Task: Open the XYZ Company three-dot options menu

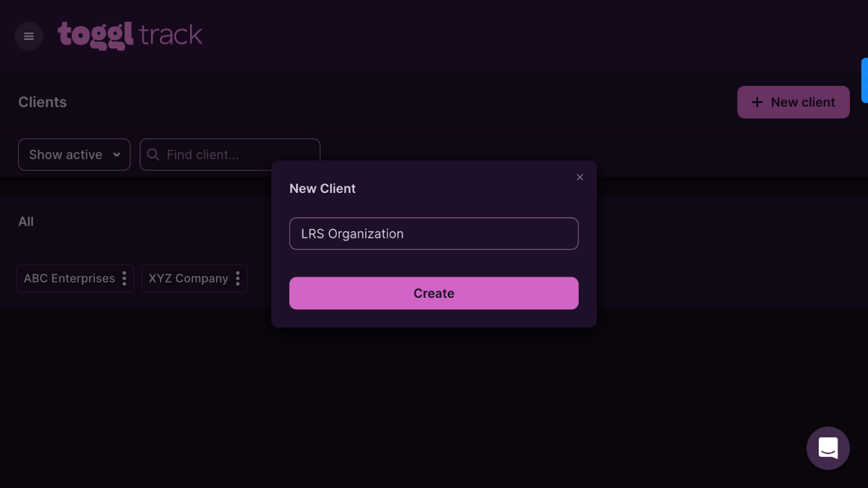Action: click(238, 278)
